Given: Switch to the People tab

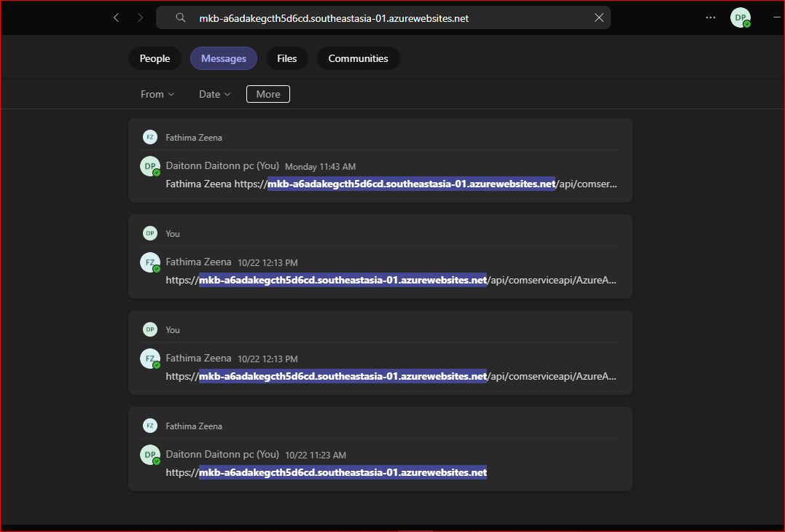Looking at the screenshot, I should tap(155, 58).
